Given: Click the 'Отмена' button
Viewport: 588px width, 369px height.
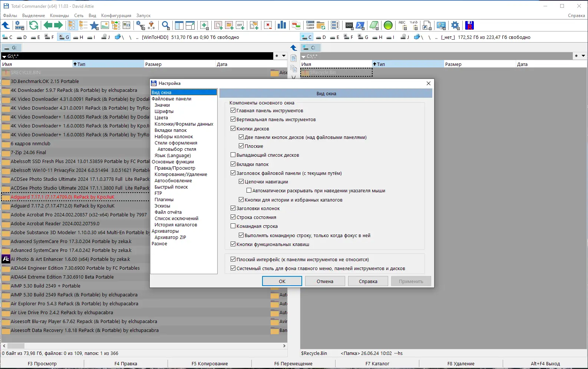Looking at the screenshot, I should coord(325,281).
